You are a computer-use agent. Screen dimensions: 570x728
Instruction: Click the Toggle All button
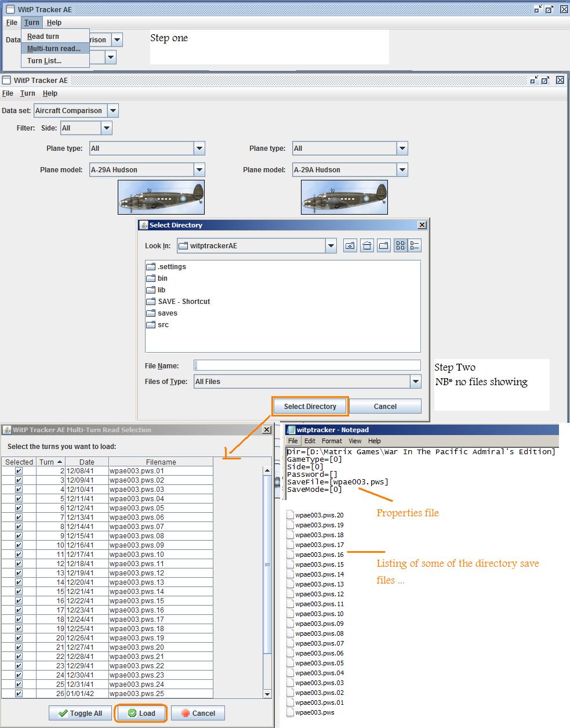[81, 713]
